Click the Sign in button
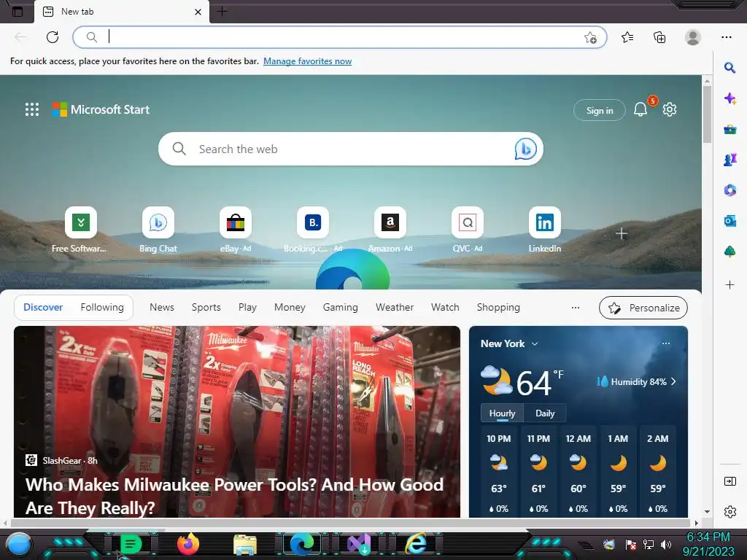 point(600,111)
